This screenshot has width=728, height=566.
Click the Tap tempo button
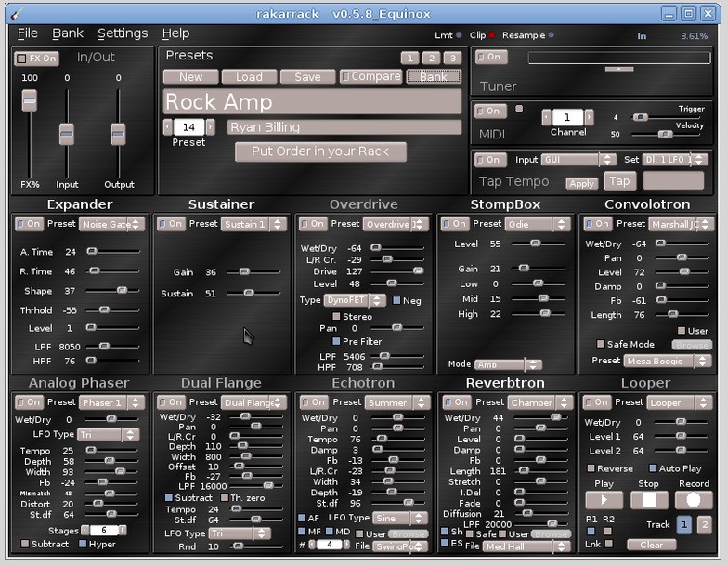click(618, 181)
